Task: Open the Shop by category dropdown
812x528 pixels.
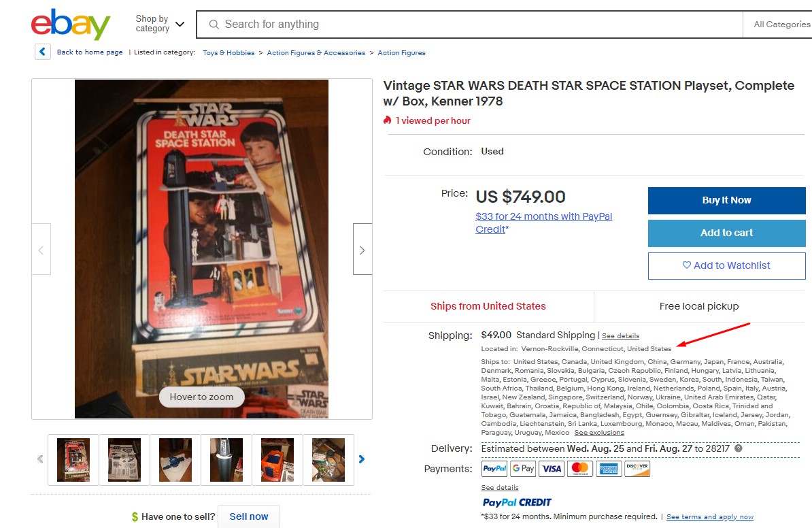Action: point(160,24)
